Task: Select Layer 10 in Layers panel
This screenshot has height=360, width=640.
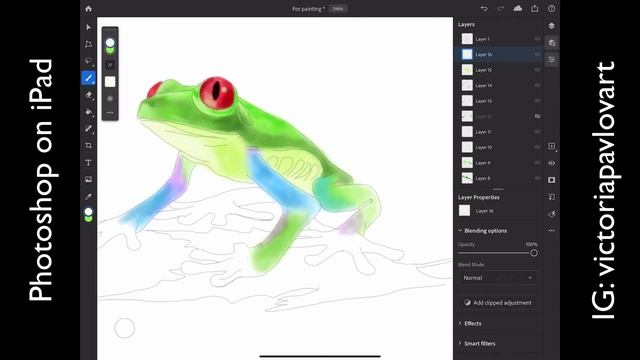Action: tap(498, 147)
